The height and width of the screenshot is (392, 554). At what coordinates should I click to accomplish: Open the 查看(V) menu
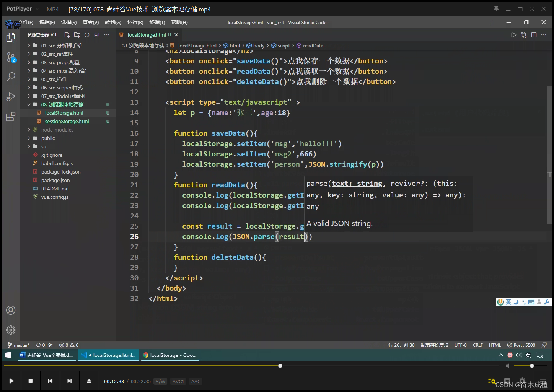91,23
